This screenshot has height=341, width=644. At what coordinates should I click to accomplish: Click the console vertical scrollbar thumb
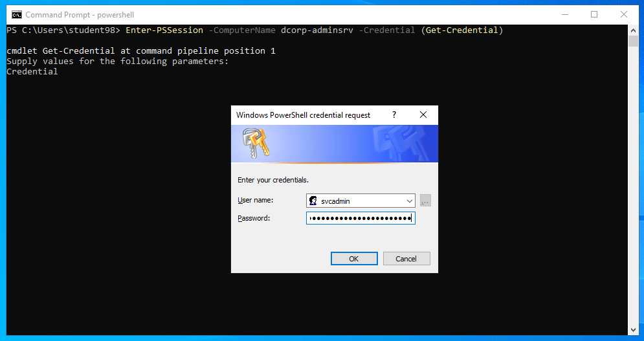pyautogui.click(x=633, y=41)
